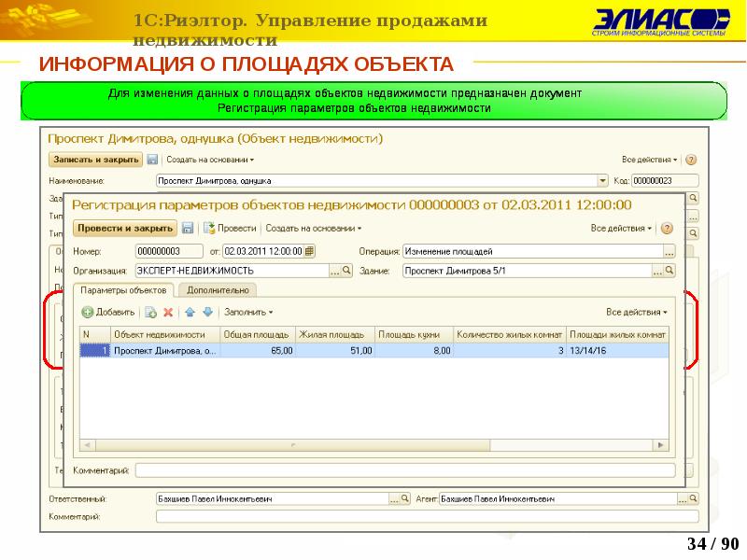This screenshot has width=747, height=560.
Task: Select cell value 51,00
Action: point(335,351)
